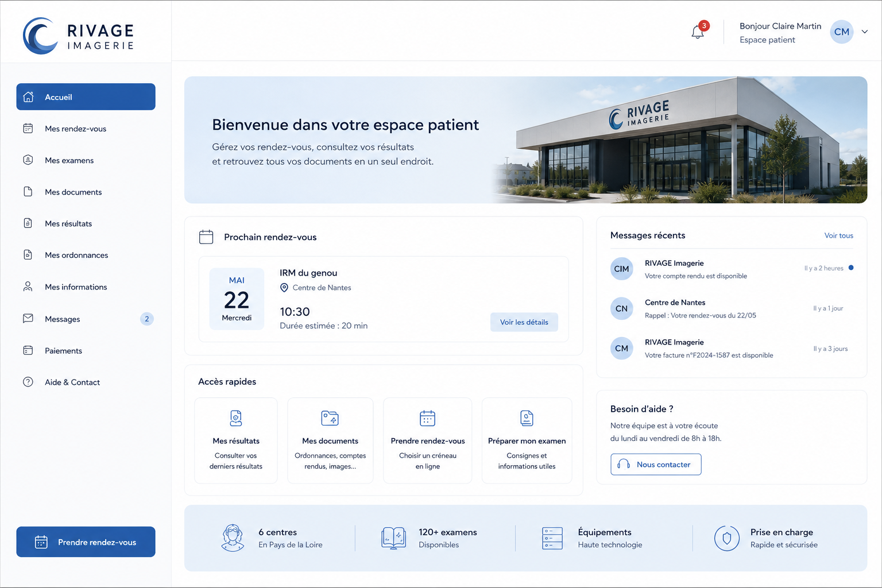Image resolution: width=882 pixels, height=588 pixels.
Task: Open the Mes résultats quick access icon
Action: [236, 418]
